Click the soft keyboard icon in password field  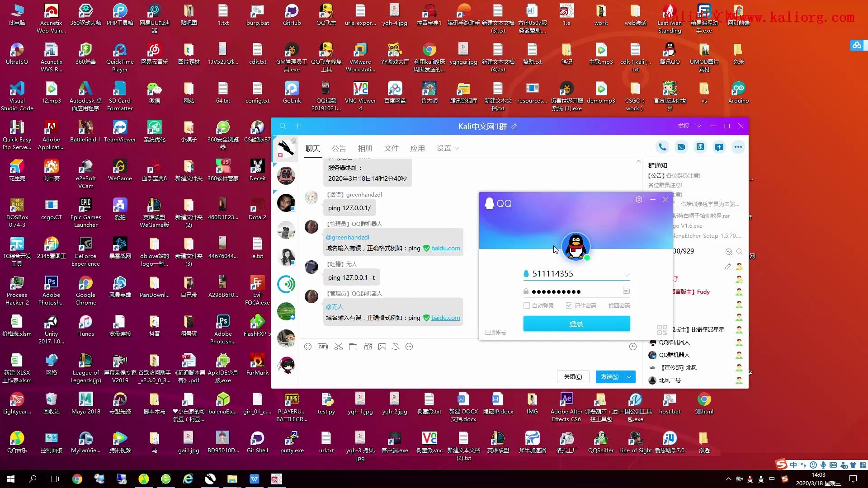pos(626,291)
